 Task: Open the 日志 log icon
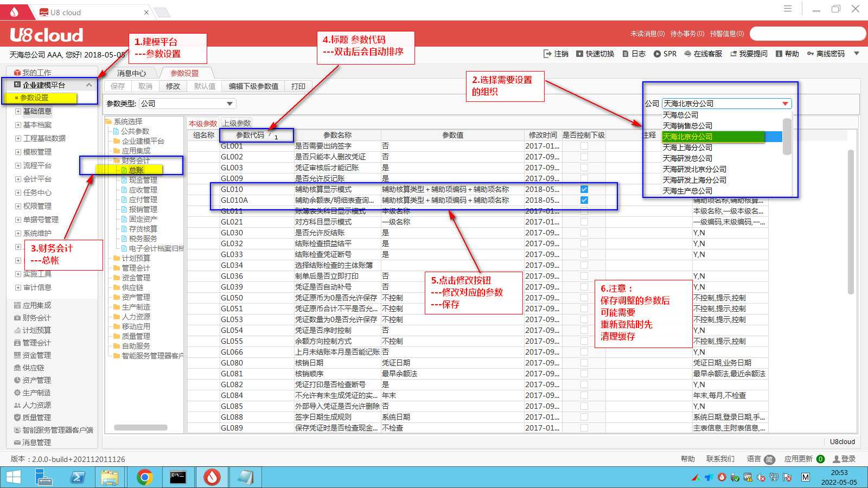(626, 54)
